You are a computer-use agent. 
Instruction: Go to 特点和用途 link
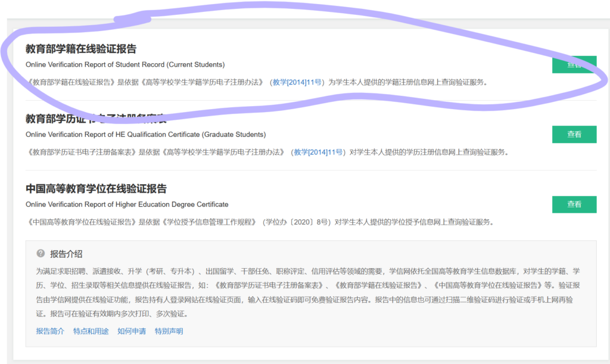(91, 331)
